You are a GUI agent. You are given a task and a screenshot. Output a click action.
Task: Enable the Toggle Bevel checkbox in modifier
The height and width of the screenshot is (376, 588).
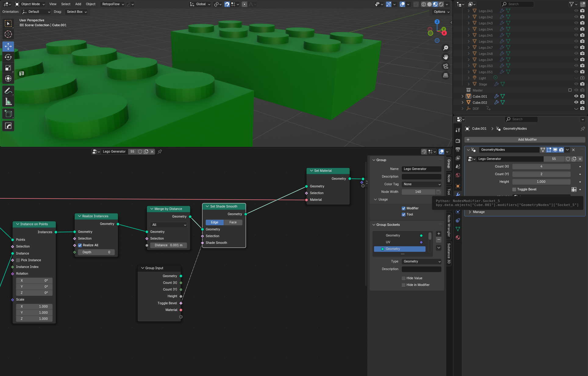(514, 190)
